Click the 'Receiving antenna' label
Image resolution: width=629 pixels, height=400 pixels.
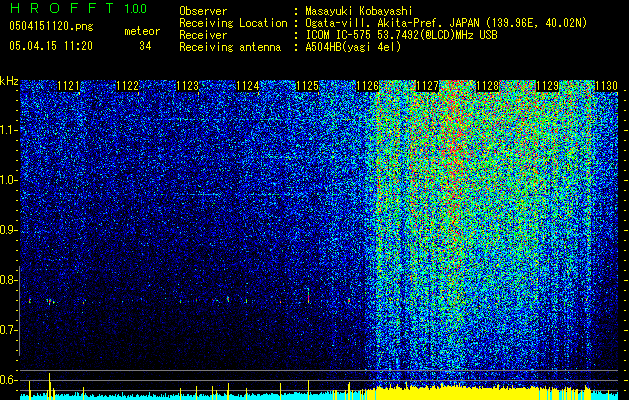230,47
